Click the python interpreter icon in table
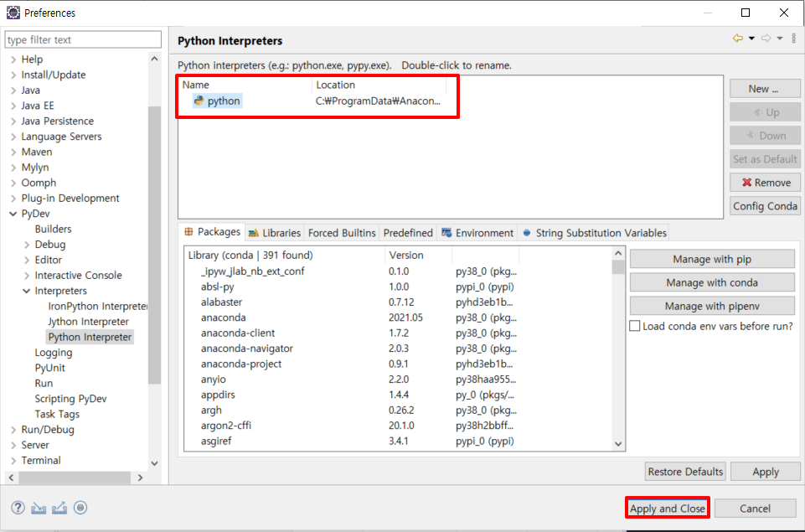This screenshot has height=532, width=805. click(199, 101)
